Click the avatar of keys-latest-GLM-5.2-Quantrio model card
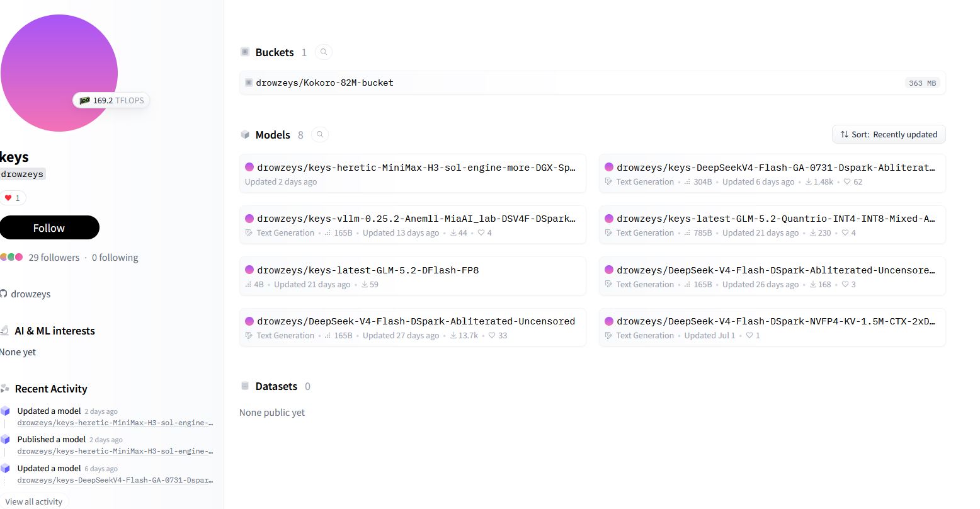Image resolution: width=980 pixels, height=509 pixels. click(609, 219)
